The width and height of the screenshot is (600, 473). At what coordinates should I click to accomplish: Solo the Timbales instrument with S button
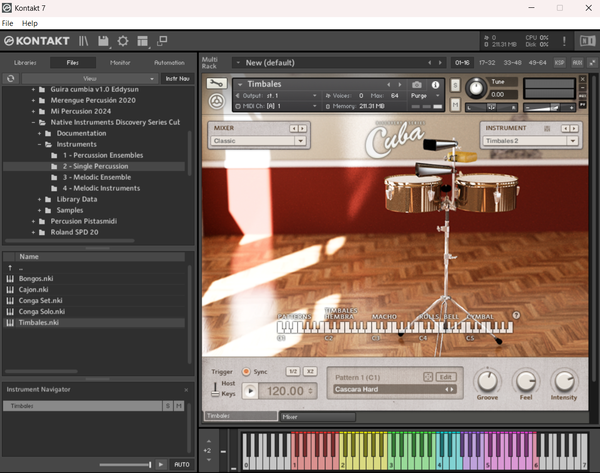click(x=456, y=85)
